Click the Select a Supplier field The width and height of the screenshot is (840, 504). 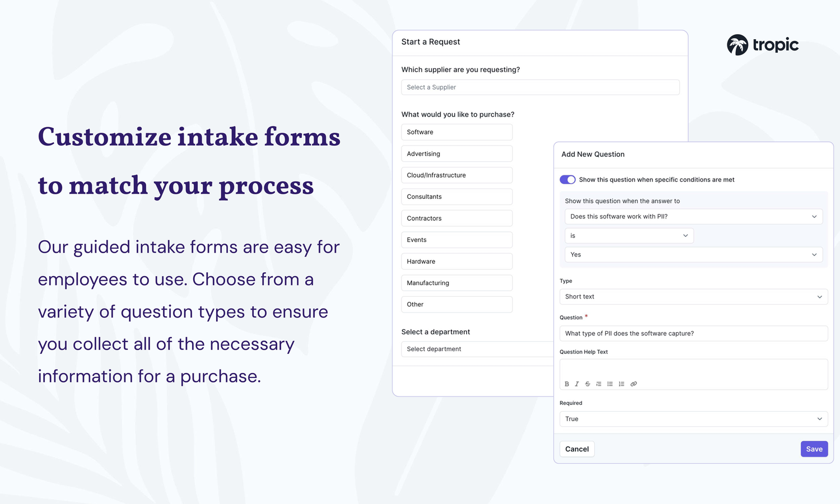coord(539,87)
